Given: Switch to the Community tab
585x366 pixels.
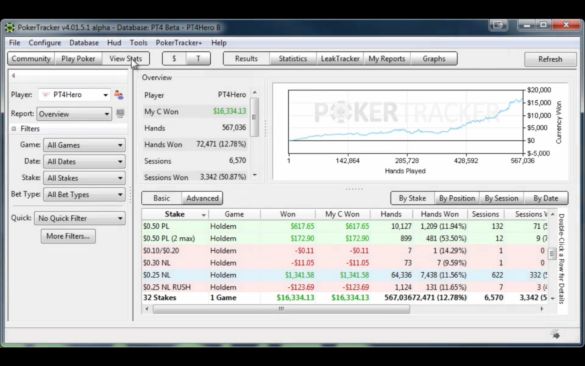Looking at the screenshot, I should click(31, 59).
